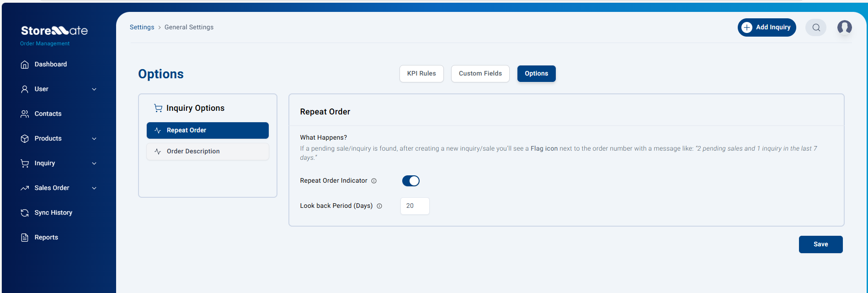
Task: Switch to the Custom Fields tab
Action: tap(480, 74)
